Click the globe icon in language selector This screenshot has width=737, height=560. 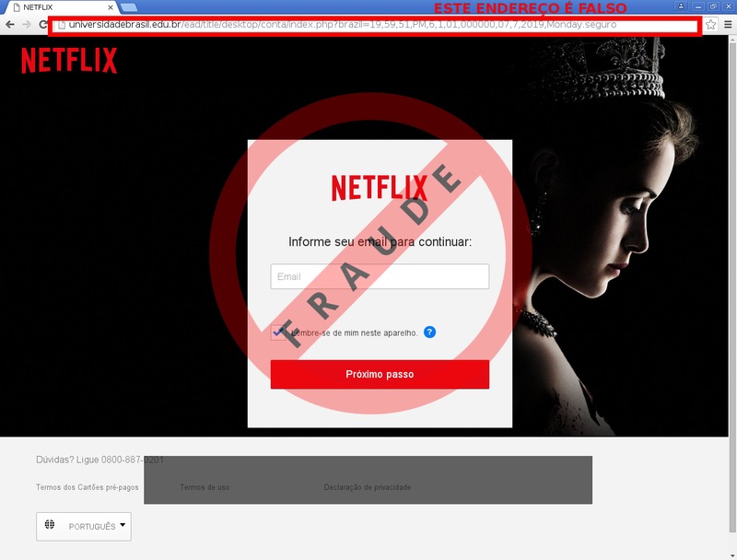pos(50,524)
